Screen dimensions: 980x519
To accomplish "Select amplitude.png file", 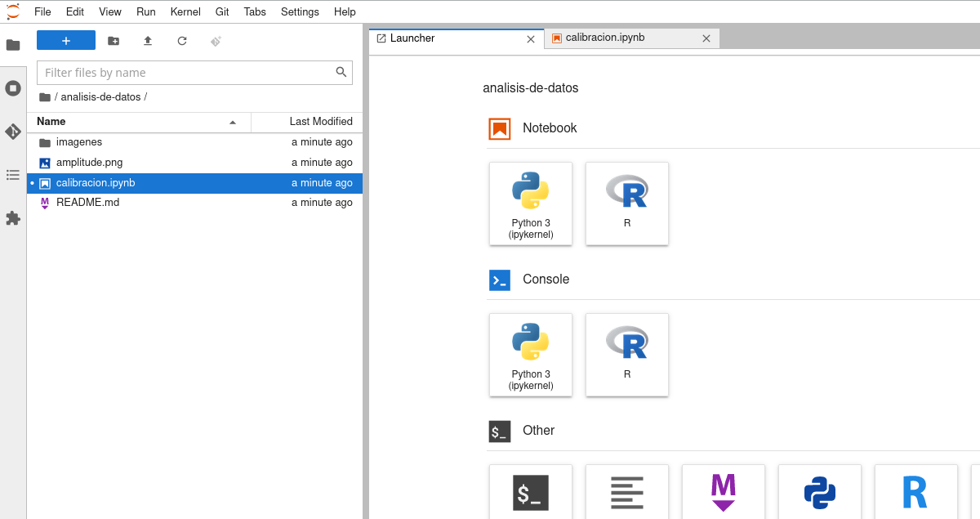I will [x=194, y=163].
